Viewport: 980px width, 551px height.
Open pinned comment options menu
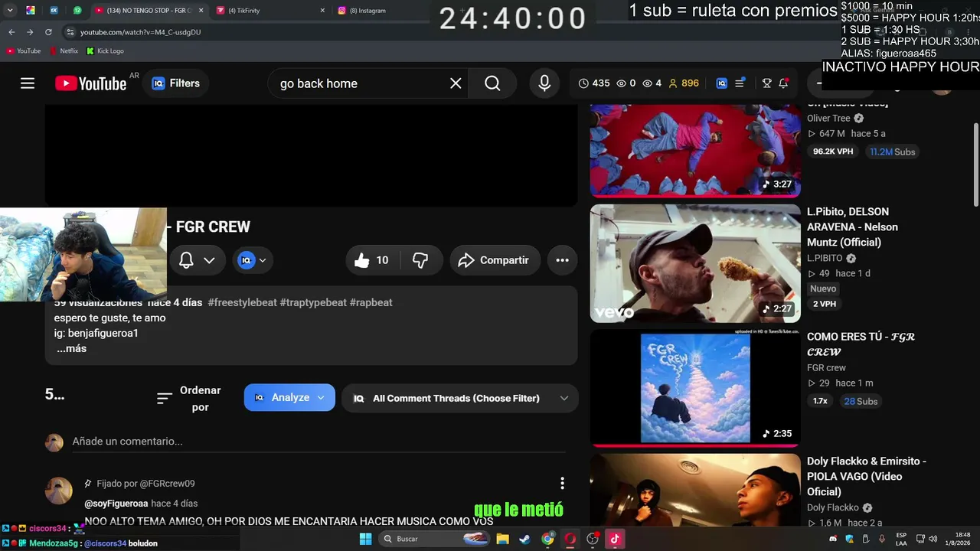click(x=562, y=483)
